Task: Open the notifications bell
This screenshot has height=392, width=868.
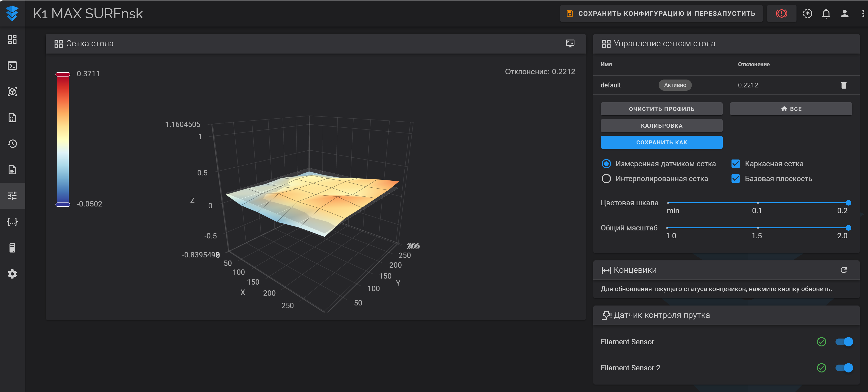Action: click(x=826, y=13)
